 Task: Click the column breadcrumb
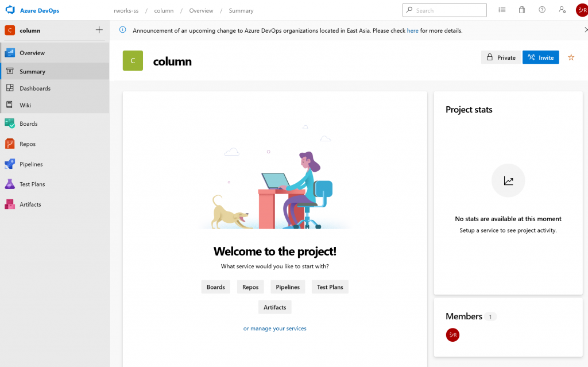[164, 10]
